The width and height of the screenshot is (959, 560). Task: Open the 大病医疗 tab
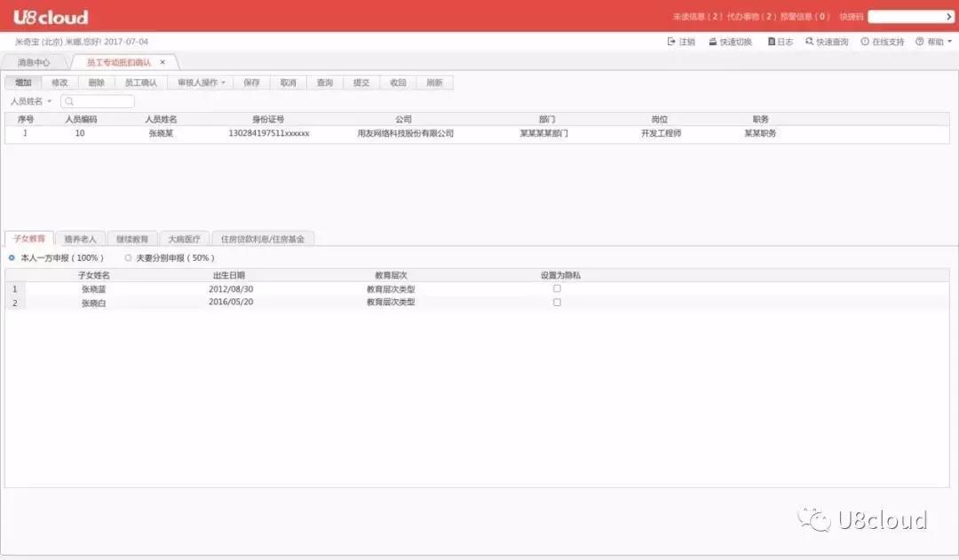(184, 239)
